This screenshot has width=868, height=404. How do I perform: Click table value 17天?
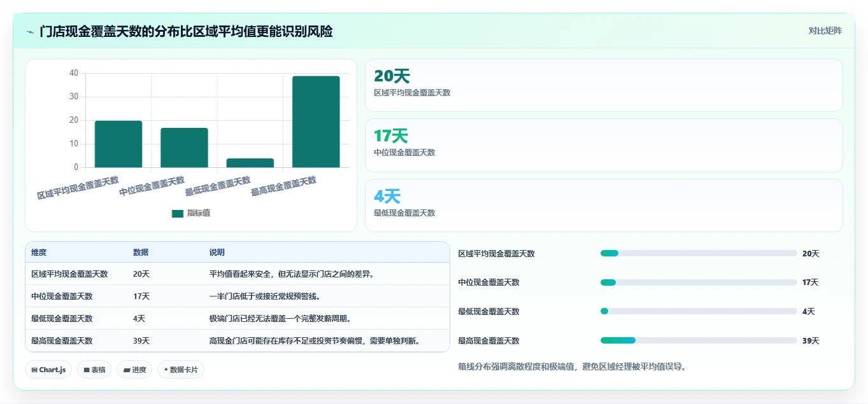pos(141,296)
